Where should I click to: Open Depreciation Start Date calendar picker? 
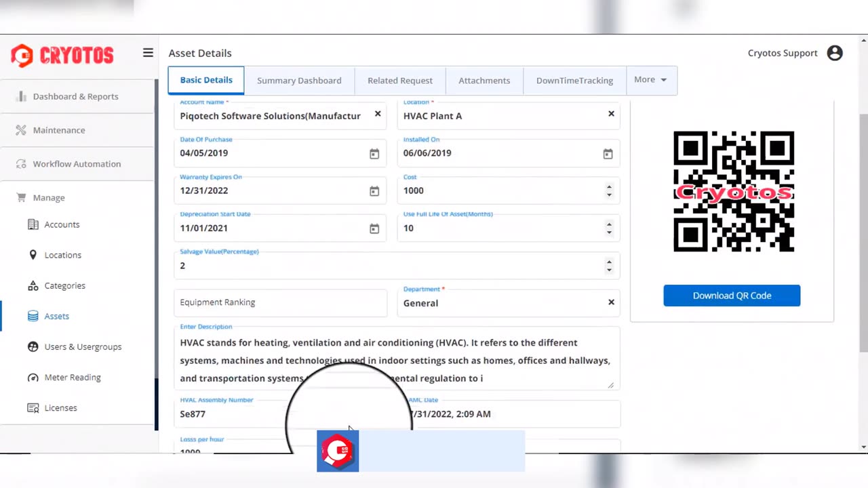tap(374, 228)
